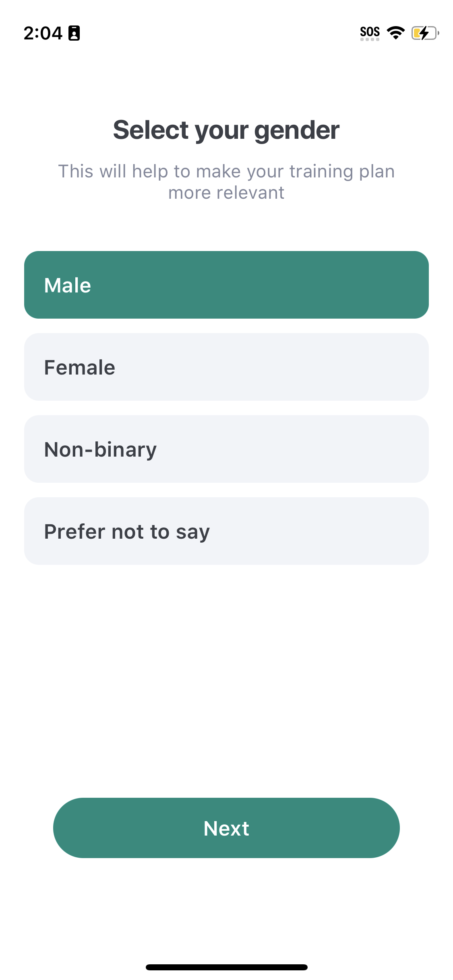Click the "Non-binary" label text

(100, 449)
